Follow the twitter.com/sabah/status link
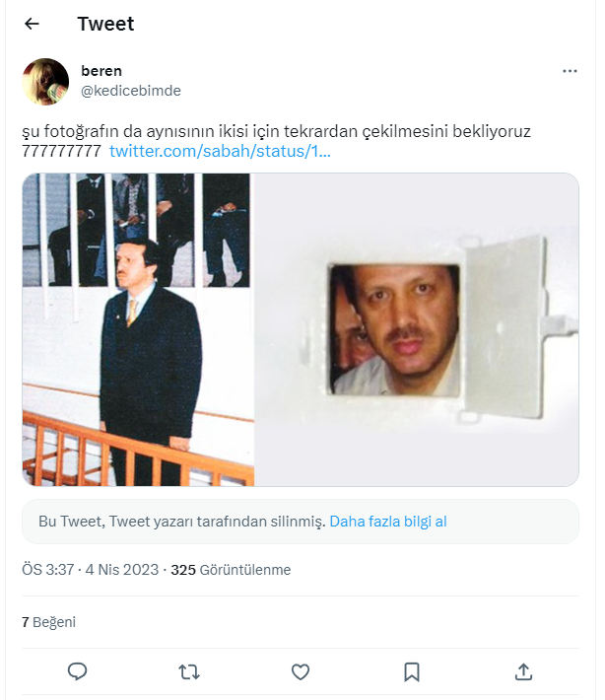The image size is (605, 700). (220, 151)
